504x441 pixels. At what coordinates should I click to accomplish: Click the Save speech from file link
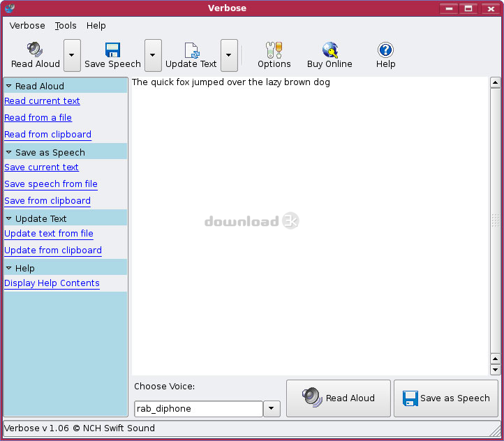coord(51,184)
